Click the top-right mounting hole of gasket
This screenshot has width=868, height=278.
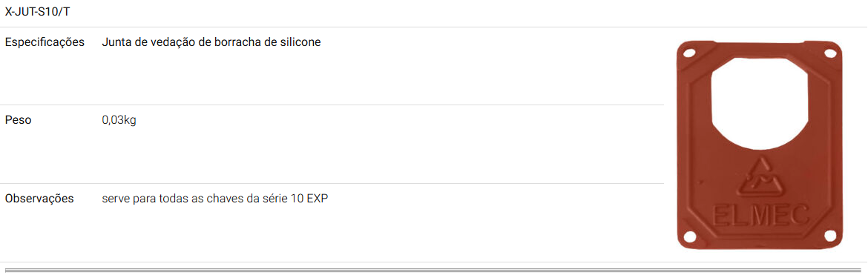(x=830, y=53)
